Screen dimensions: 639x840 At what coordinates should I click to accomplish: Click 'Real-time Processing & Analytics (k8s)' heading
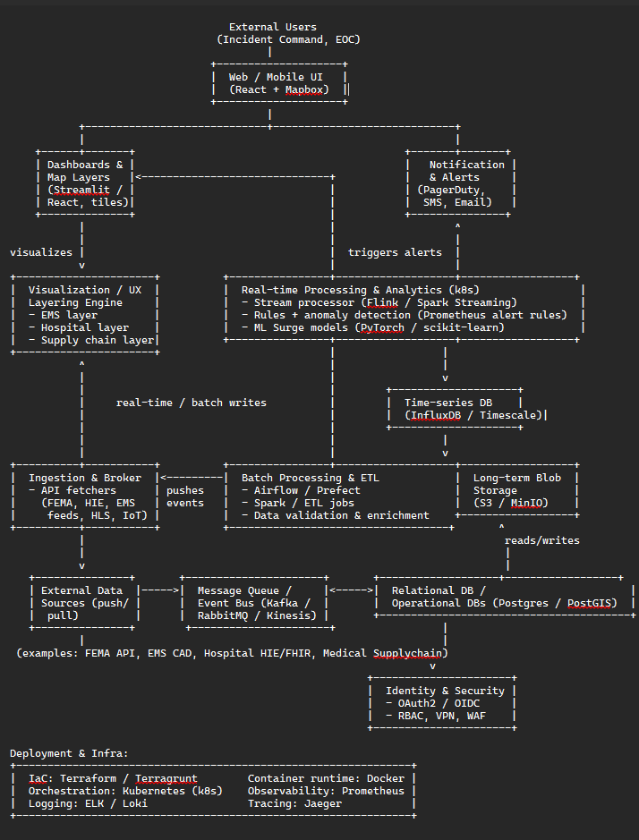pyautogui.click(x=361, y=290)
